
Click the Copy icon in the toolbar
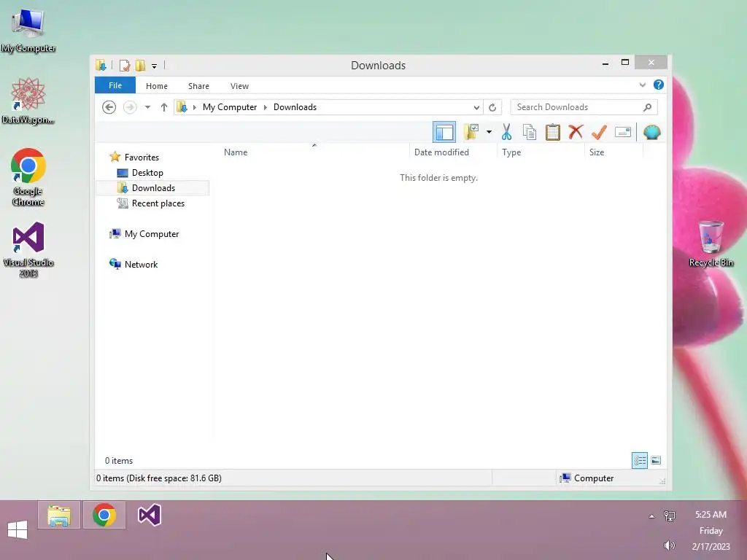(x=530, y=132)
